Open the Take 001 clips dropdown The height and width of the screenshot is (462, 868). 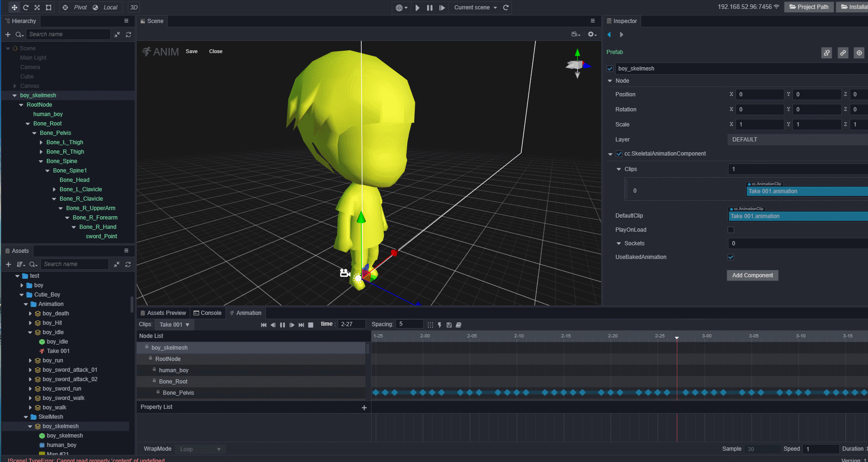[174, 325]
